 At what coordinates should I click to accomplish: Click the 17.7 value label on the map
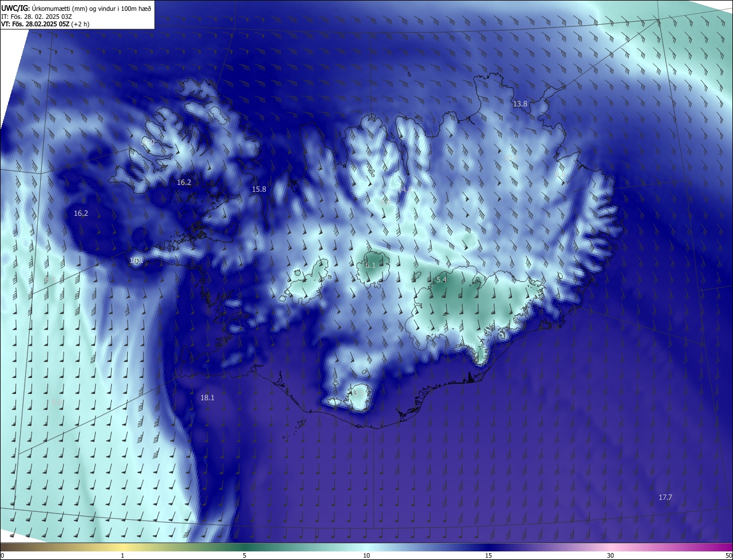click(x=665, y=498)
